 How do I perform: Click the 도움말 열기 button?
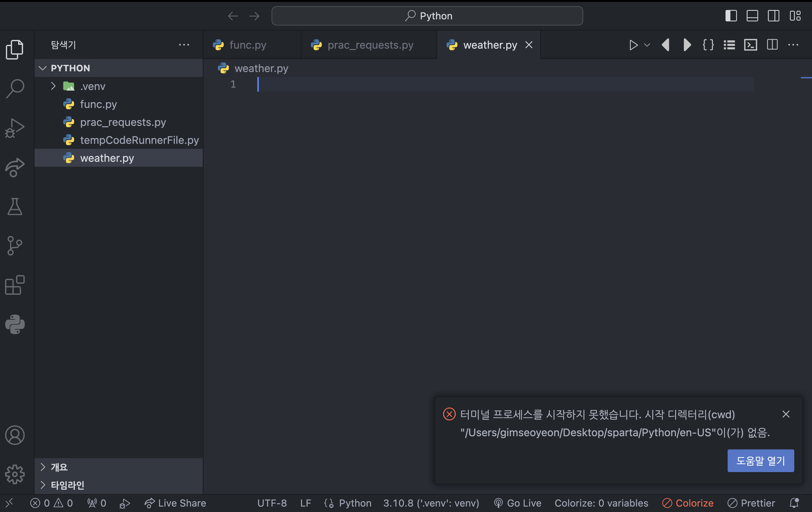click(x=760, y=461)
